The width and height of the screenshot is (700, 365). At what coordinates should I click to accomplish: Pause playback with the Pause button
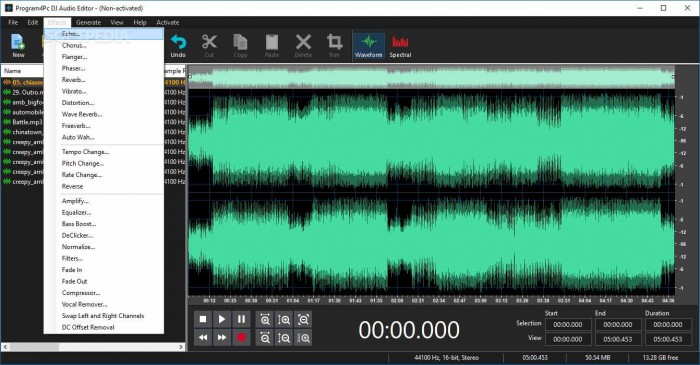pyautogui.click(x=241, y=319)
